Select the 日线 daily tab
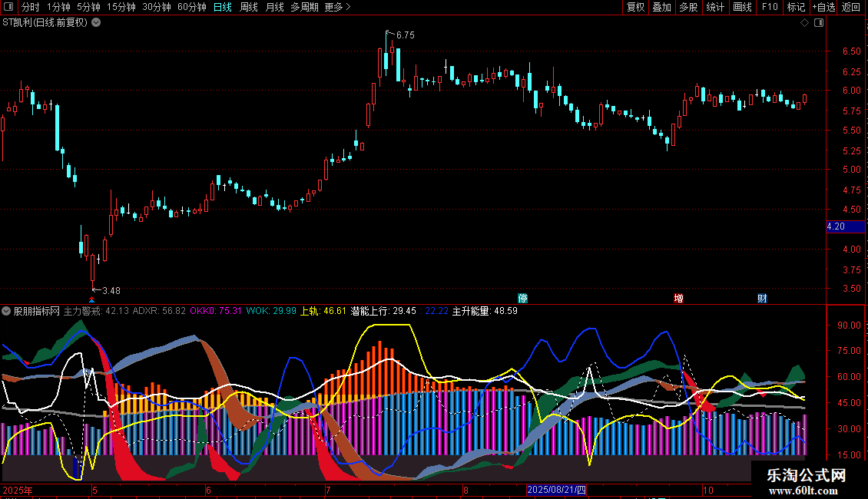The height and width of the screenshot is (499, 868). point(223,7)
